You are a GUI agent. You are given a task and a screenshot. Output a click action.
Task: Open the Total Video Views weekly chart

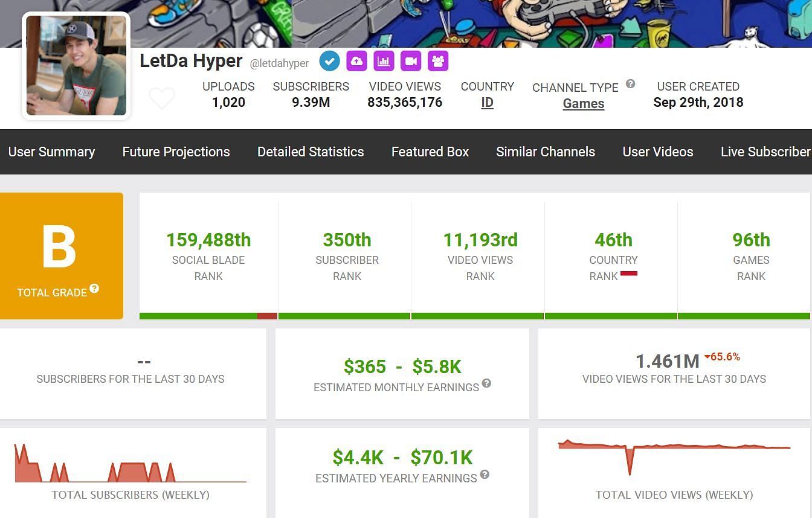(674, 457)
